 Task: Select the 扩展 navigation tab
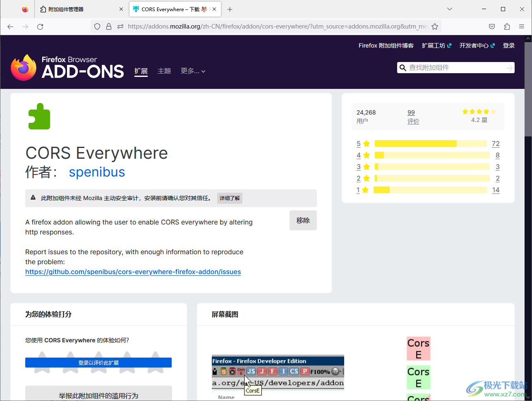point(141,71)
